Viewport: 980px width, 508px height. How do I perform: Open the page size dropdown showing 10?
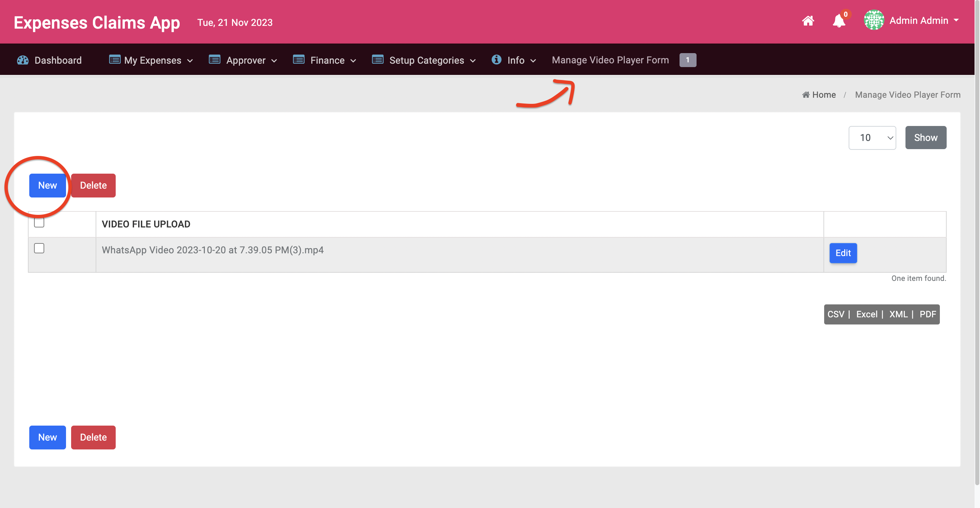point(872,138)
